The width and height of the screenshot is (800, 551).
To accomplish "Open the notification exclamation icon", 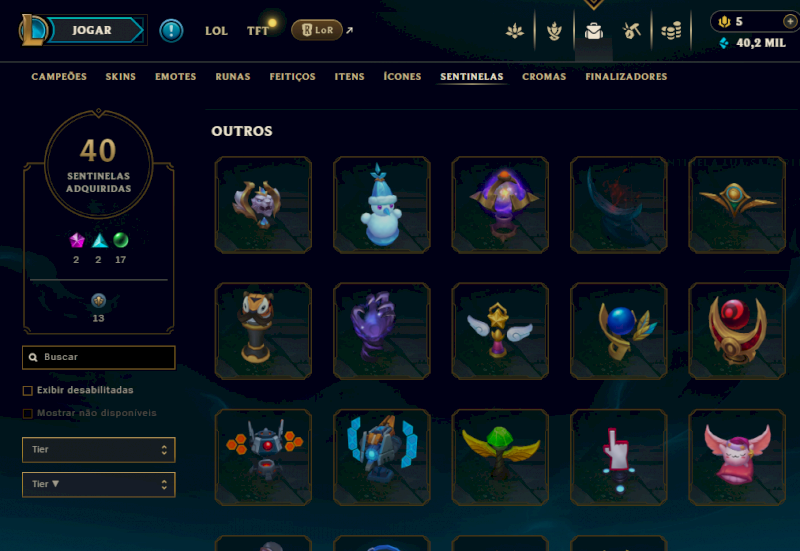I will point(171,31).
